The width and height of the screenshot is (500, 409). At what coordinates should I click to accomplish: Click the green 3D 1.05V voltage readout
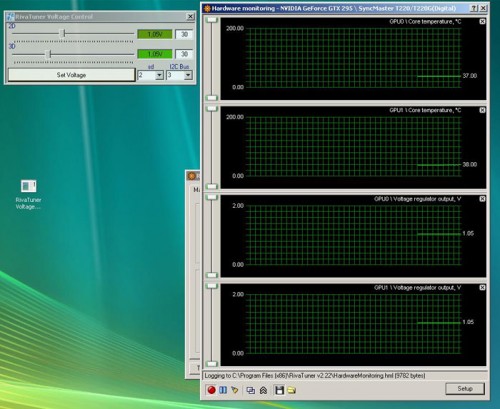tap(155, 54)
